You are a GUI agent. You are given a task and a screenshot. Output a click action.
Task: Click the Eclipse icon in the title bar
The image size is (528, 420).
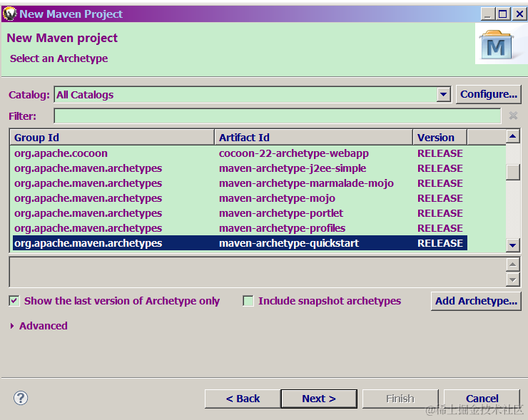[10, 14]
